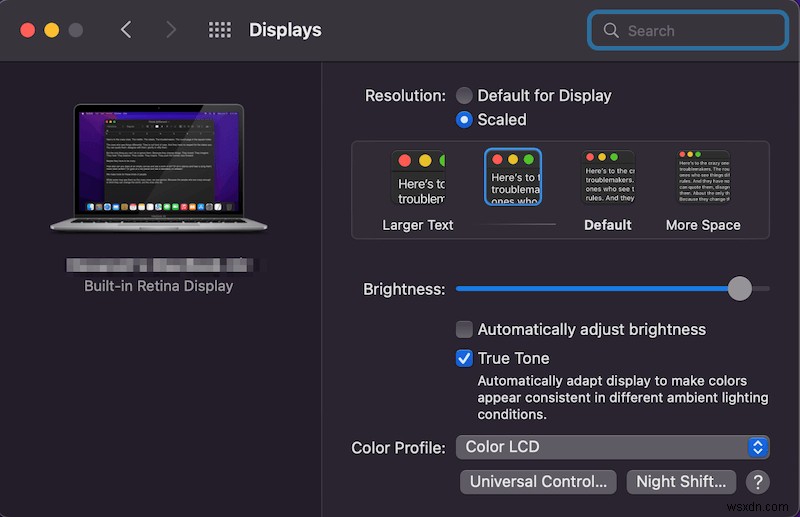Open Universal Control settings
Screen dimensions: 800x517
538,482
